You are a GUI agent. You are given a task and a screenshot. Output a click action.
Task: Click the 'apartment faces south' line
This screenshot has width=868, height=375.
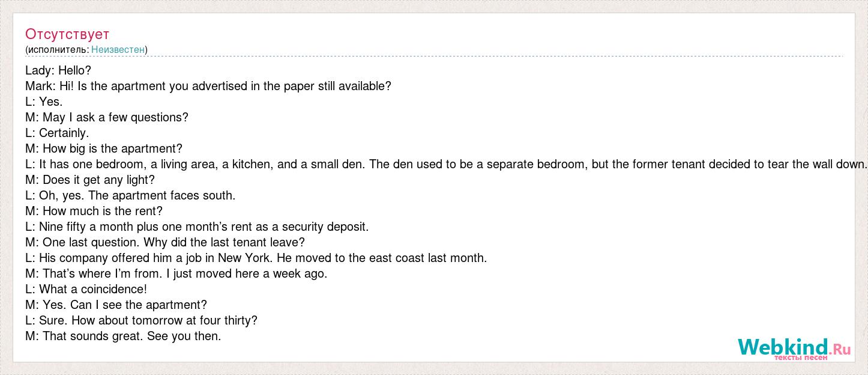[x=130, y=195]
